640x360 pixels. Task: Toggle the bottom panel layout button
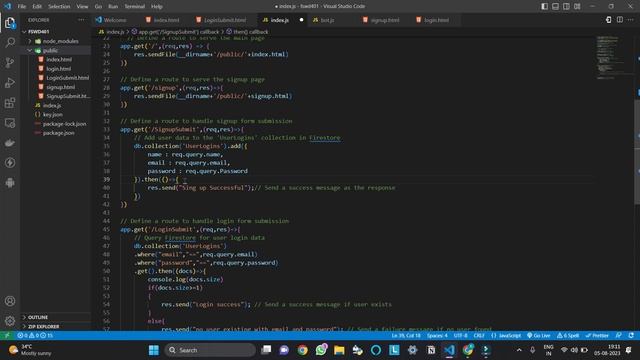pyautogui.click(x=556, y=6)
